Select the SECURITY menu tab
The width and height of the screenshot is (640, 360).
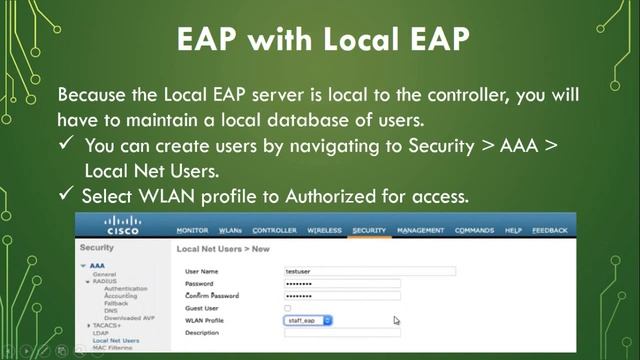click(369, 231)
